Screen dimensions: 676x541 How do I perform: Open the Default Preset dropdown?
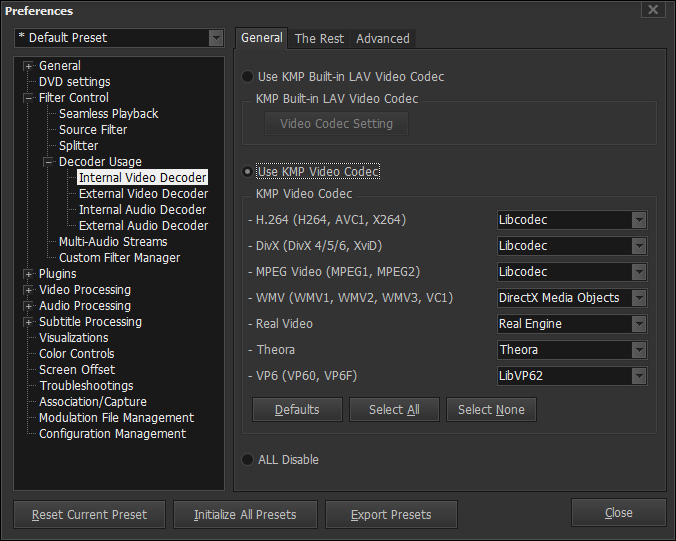pos(119,38)
